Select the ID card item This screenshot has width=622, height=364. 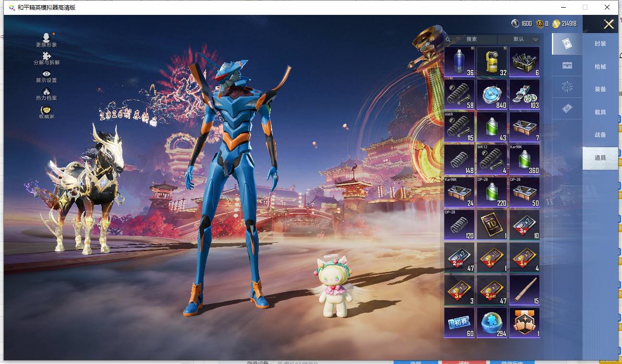492,225
